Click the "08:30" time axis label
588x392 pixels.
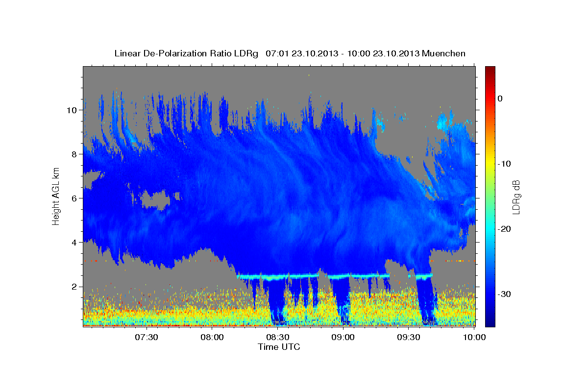(x=278, y=337)
